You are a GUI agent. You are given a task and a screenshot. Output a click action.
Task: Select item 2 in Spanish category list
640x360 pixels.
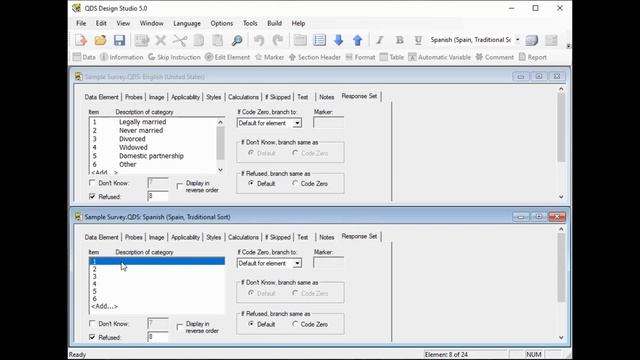click(157, 269)
